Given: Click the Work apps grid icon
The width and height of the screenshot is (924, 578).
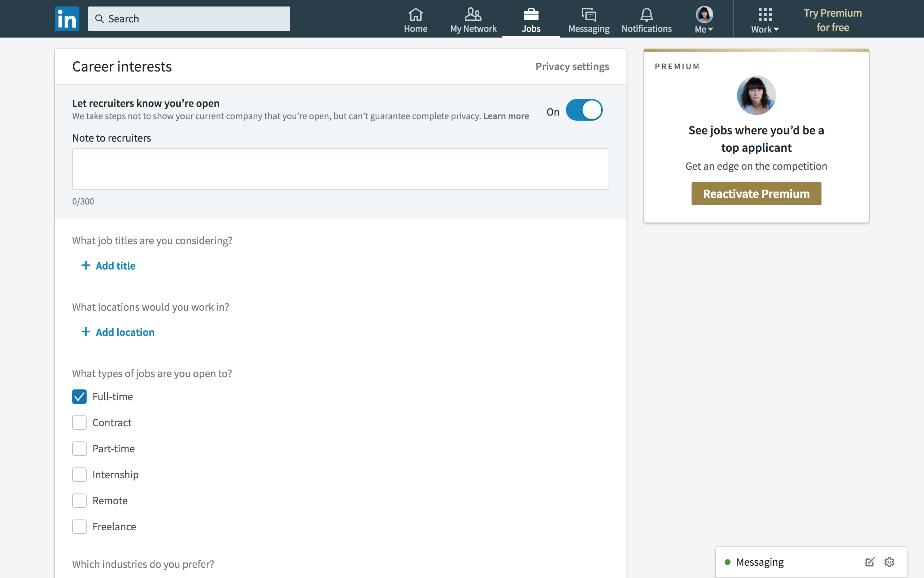Looking at the screenshot, I should (765, 14).
